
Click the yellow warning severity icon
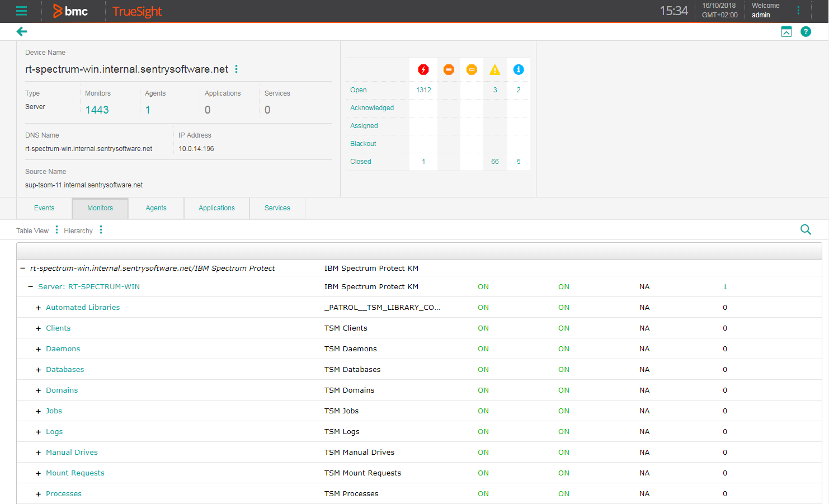tap(494, 69)
